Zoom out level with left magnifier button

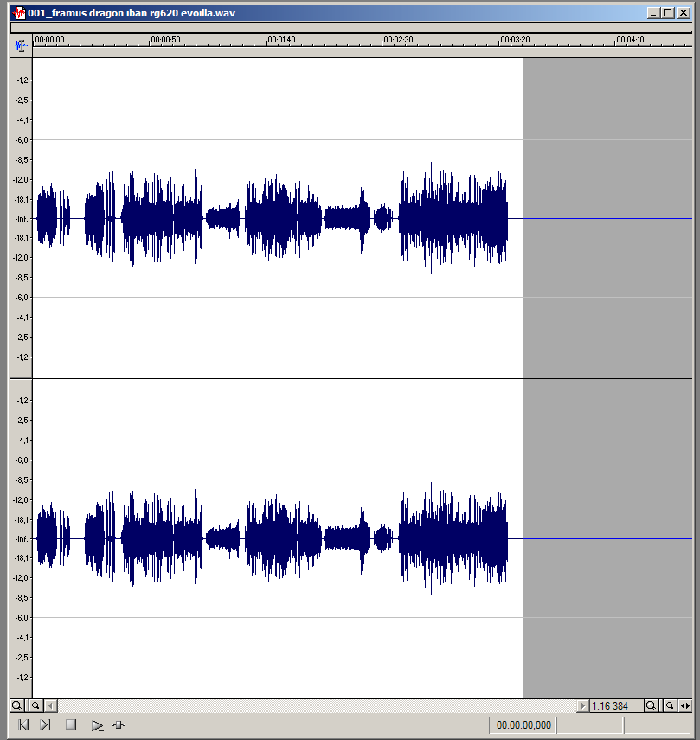tap(16, 706)
